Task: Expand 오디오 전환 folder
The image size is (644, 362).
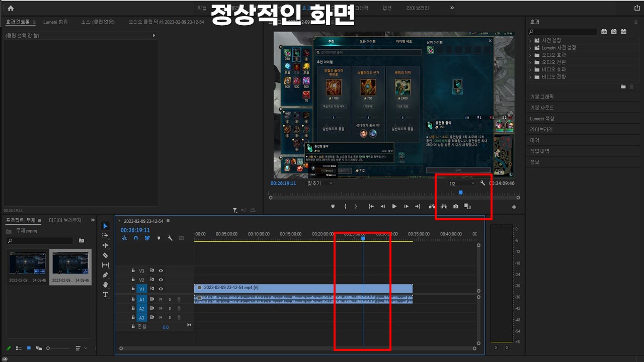Action: pyautogui.click(x=530, y=62)
